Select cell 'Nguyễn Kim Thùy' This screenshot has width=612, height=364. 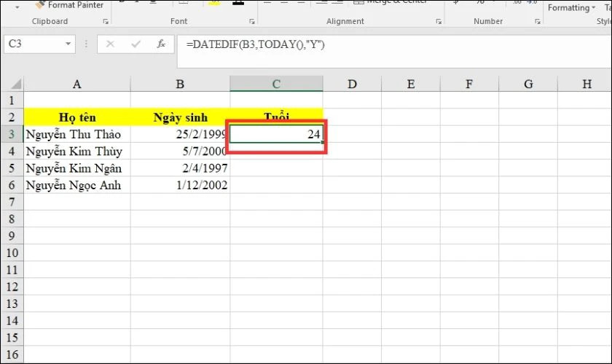[77, 151]
